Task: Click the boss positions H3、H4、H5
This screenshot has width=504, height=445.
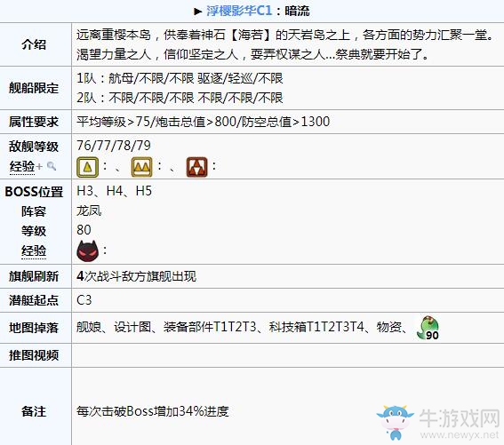Action: [x=114, y=191]
